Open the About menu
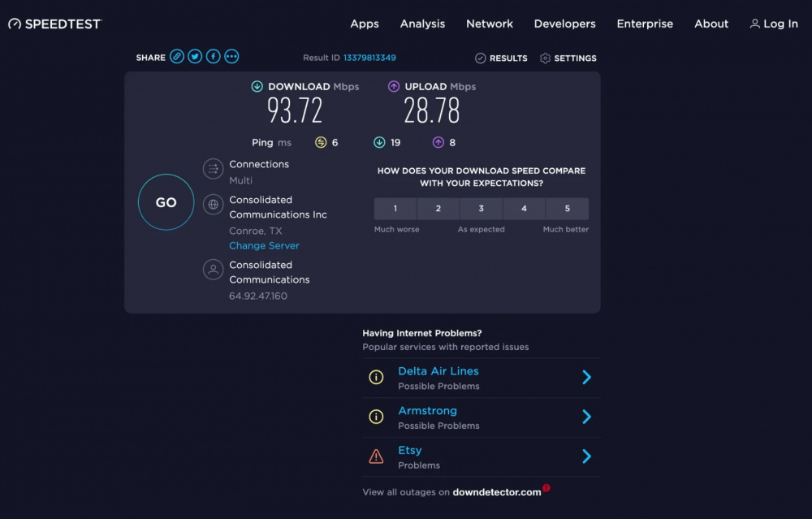The height and width of the screenshot is (519, 812). click(x=711, y=24)
